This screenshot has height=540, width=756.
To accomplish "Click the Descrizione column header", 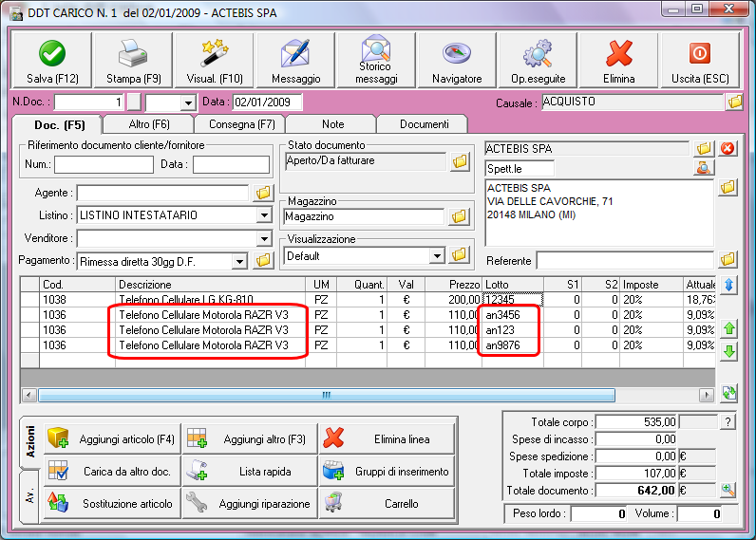I will click(x=210, y=285).
